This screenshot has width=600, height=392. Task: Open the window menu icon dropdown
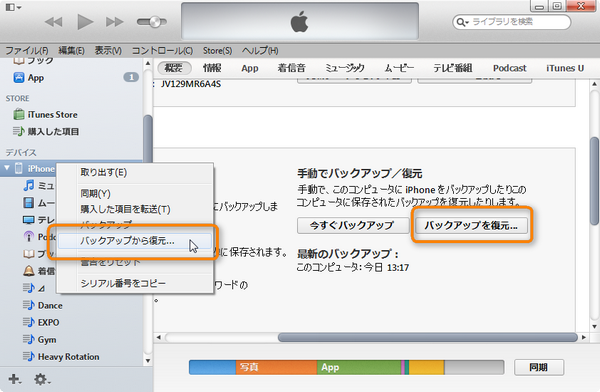point(13,7)
